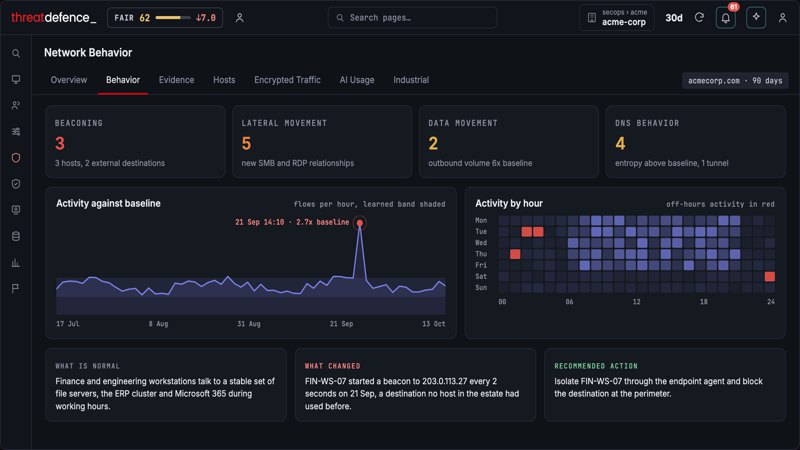Open the screen download icon in the sidebar
This screenshot has width=800, height=450.
point(16,210)
